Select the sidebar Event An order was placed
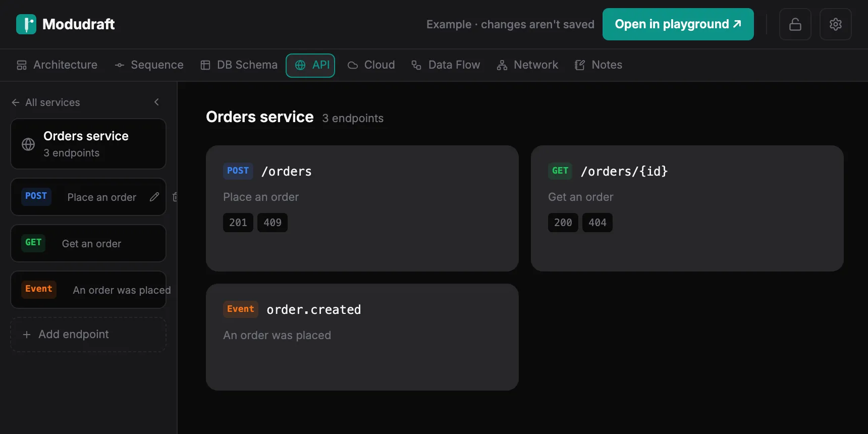The height and width of the screenshot is (434, 868). 88,290
